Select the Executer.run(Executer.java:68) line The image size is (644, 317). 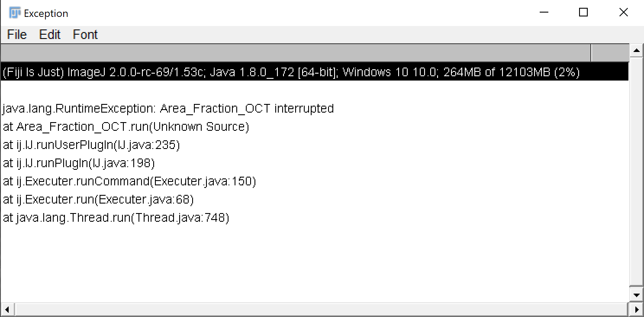[x=98, y=199]
